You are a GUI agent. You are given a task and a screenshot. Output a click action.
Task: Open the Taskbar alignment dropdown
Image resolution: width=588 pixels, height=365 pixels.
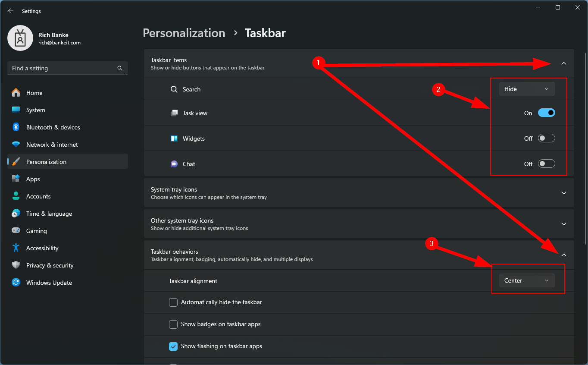[x=527, y=280]
